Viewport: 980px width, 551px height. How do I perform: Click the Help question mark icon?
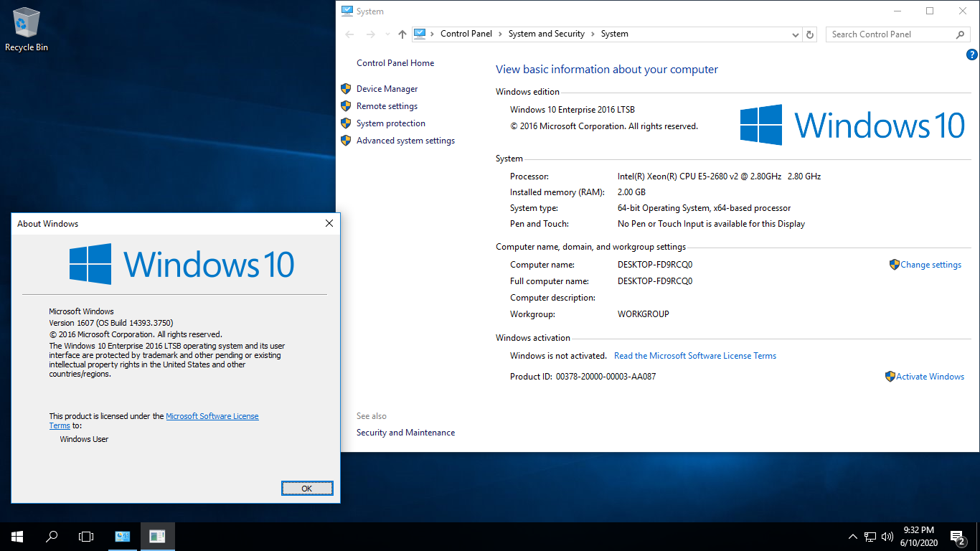[972, 55]
